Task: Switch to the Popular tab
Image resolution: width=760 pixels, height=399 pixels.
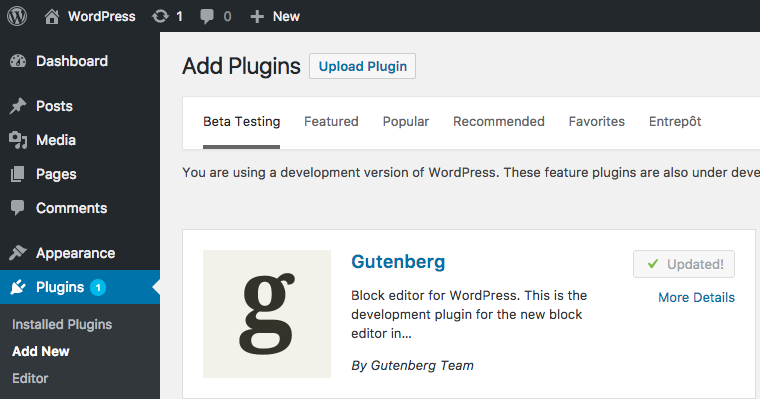Action: 406,121
